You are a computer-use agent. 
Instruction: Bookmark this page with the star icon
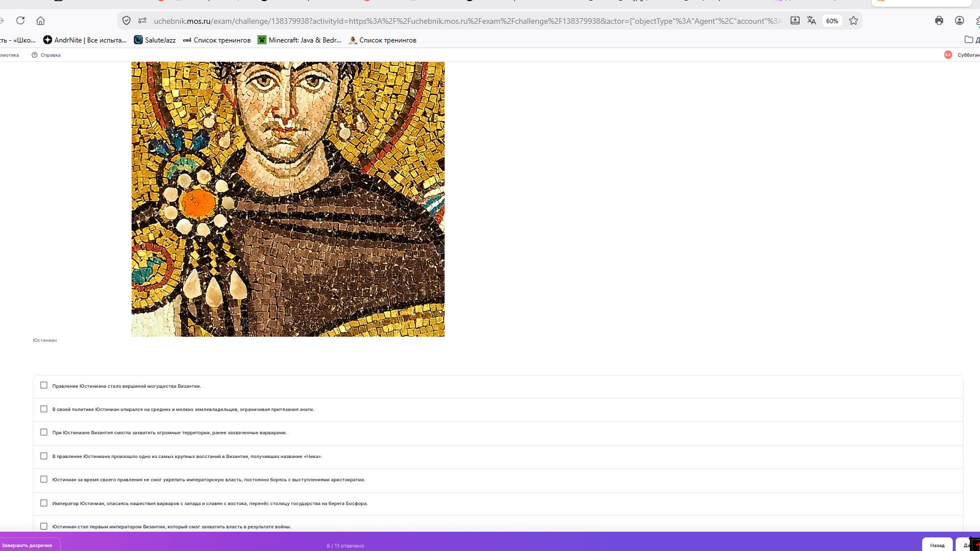[854, 20]
